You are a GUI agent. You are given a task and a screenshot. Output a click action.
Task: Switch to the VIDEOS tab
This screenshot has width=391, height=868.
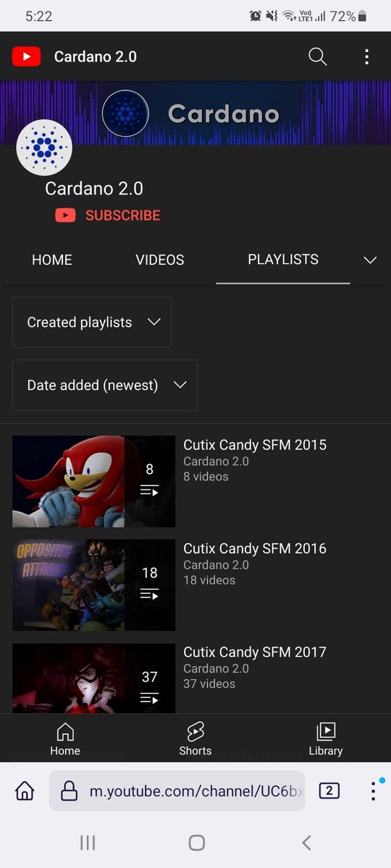click(x=160, y=260)
